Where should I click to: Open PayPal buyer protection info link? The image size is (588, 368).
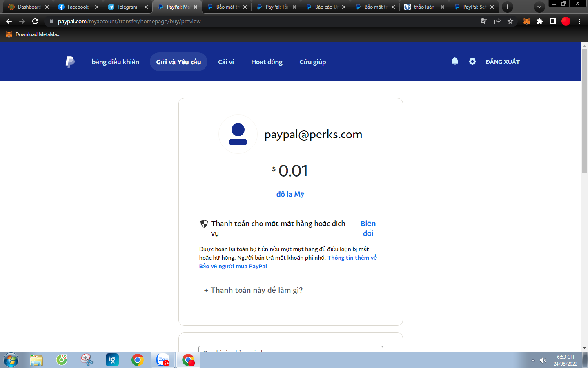click(288, 262)
